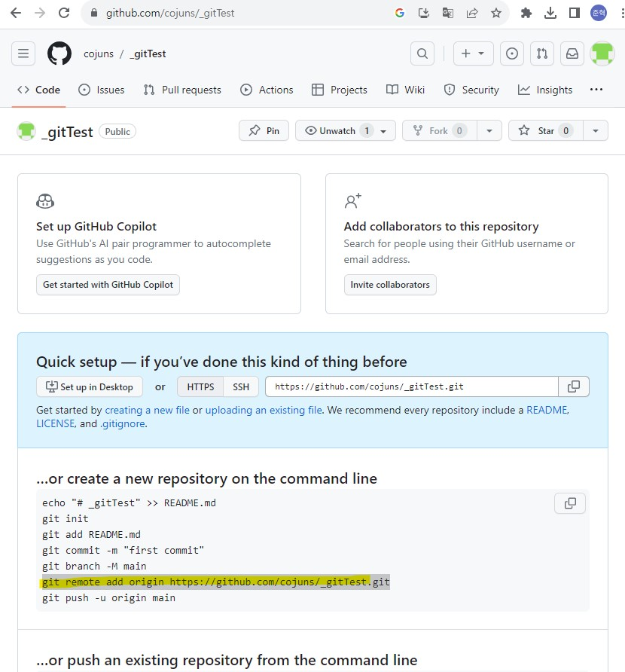The height and width of the screenshot is (672, 625).
Task: Select the SSH clone option
Action: (x=241, y=386)
